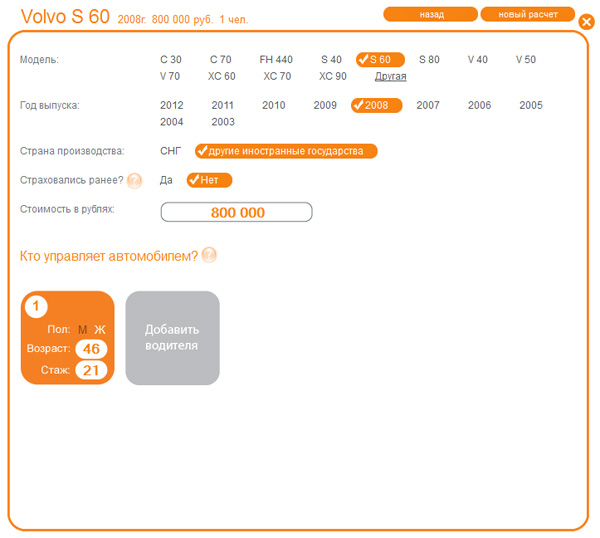Select 'СНГ' as production country
This screenshot has height=538, width=600.
171,151
